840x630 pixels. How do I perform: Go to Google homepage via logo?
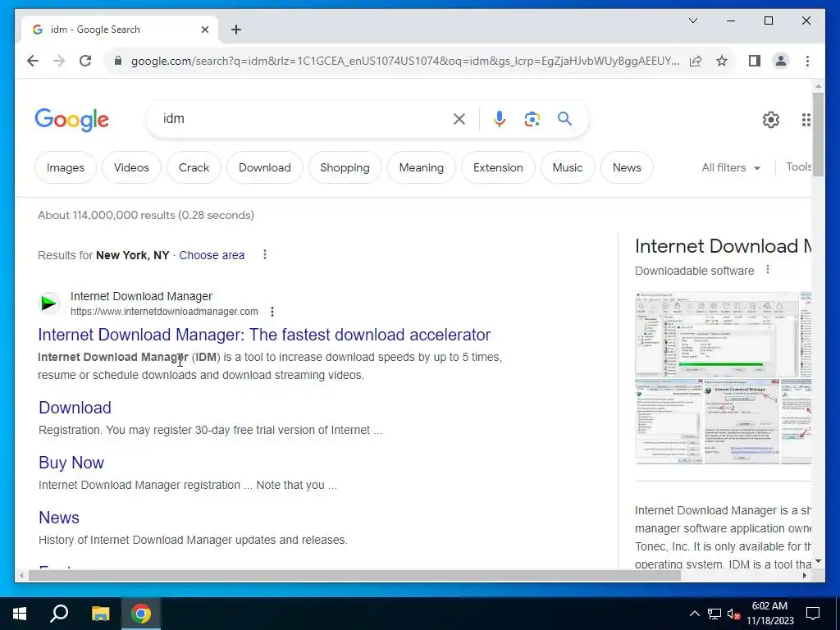pyautogui.click(x=72, y=120)
